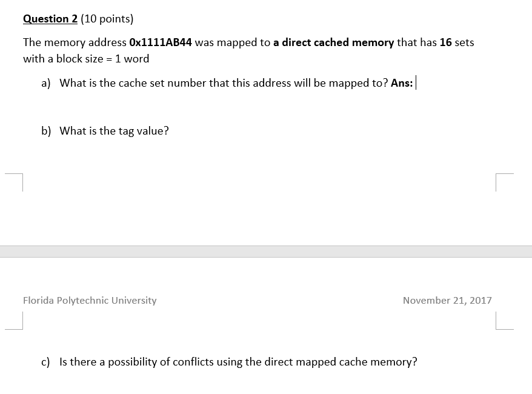Screen dimensions: 532x394
Task: Click the list marker c)
Action: 45,362
